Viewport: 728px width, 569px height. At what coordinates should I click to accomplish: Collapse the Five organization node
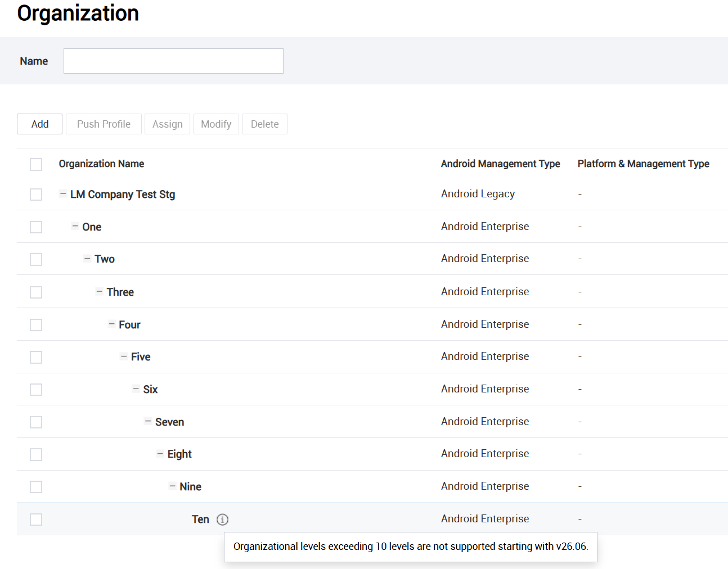click(x=124, y=356)
